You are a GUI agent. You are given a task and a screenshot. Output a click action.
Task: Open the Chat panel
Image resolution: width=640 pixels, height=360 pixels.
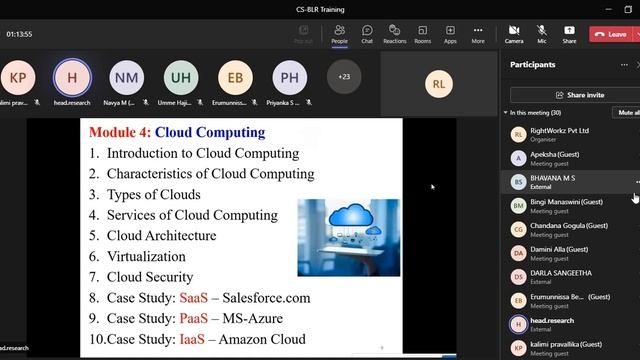pos(367,34)
